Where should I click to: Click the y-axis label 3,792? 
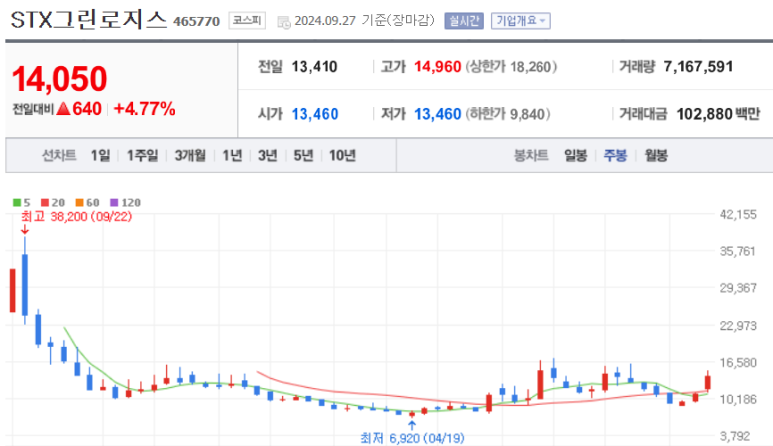[x=735, y=436]
